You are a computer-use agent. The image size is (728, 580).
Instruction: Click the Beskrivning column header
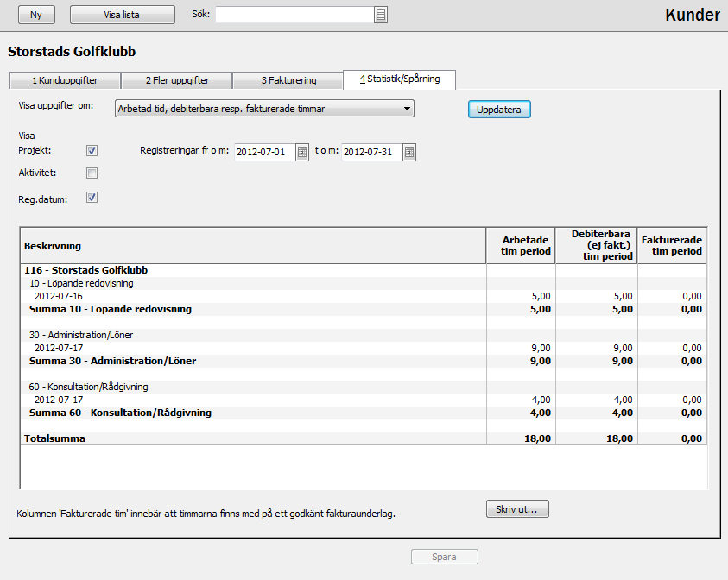254,246
